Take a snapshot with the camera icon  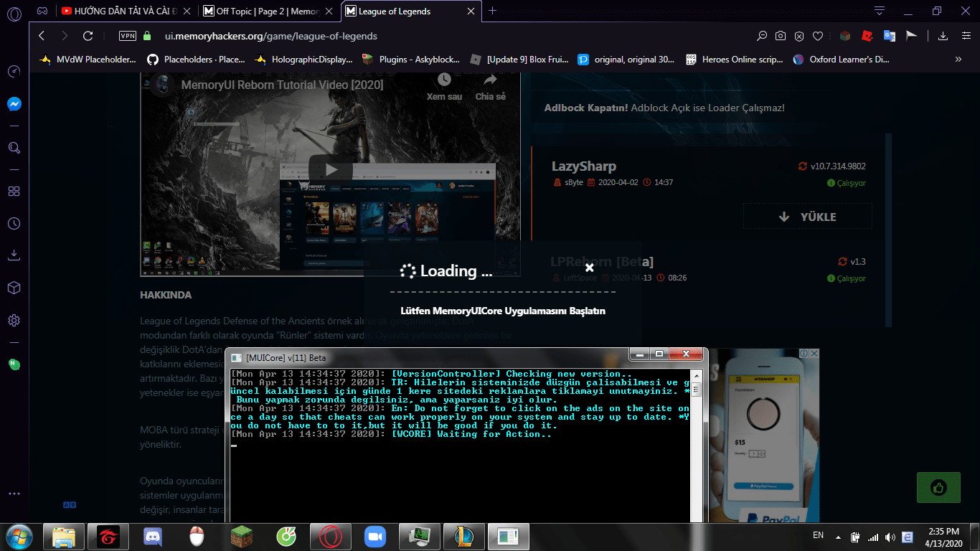[x=781, y=36]
